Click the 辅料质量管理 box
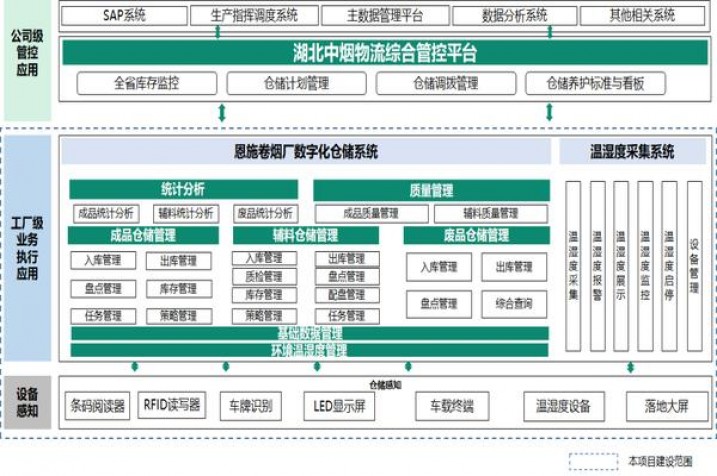 coord(490,213)
